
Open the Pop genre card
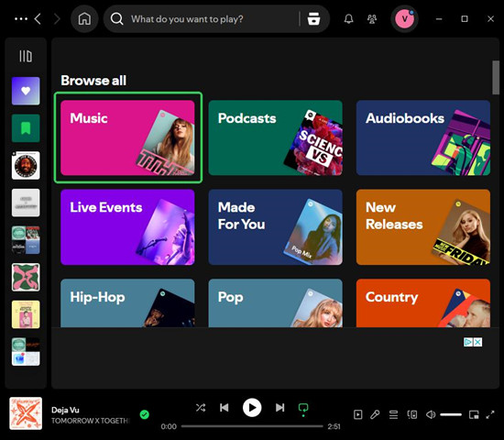(x=276, y=303)
